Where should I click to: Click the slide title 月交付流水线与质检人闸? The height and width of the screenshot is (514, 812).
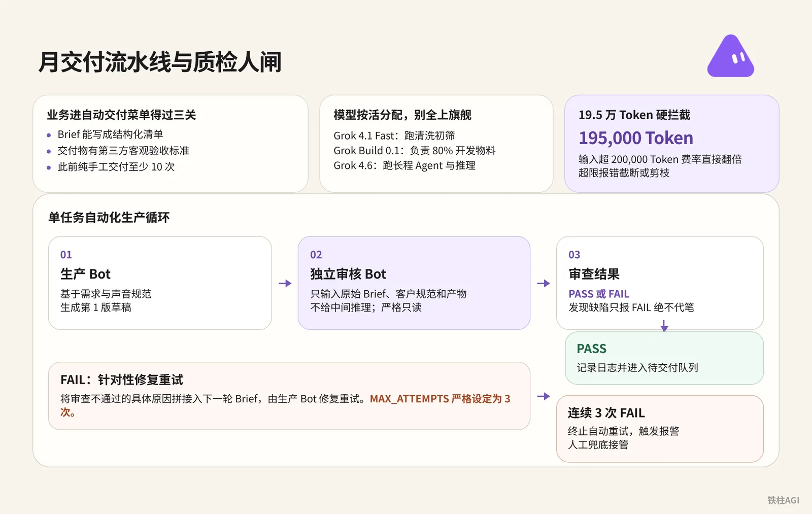(160, 62)
